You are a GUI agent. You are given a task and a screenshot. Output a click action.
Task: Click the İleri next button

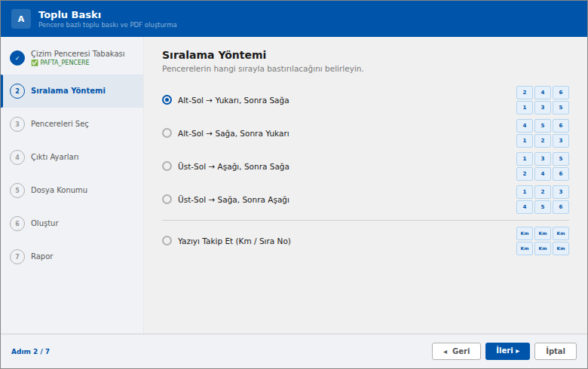507,352
